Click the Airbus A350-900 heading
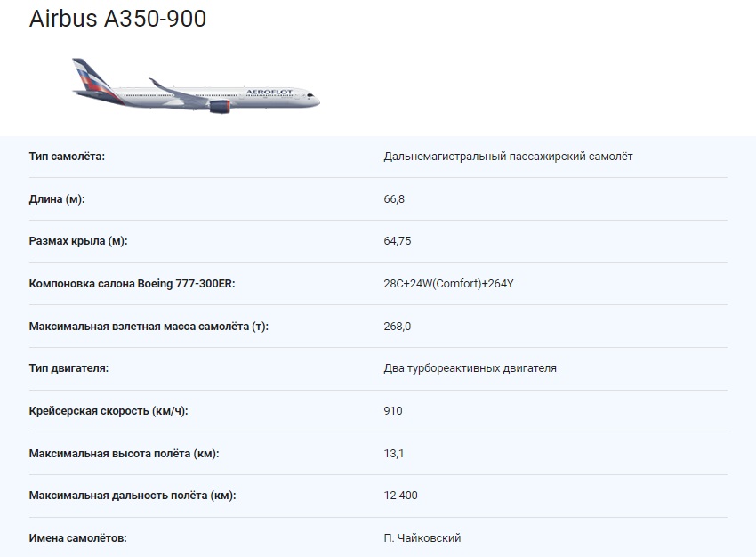The width and height of the screenshot is (756, 557). (117, 19)
